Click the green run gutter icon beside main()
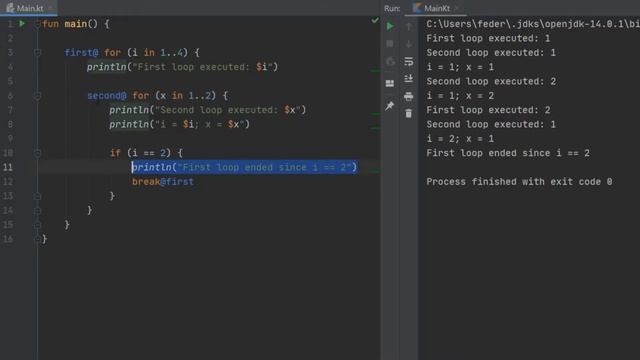 [x=22, y=24]
